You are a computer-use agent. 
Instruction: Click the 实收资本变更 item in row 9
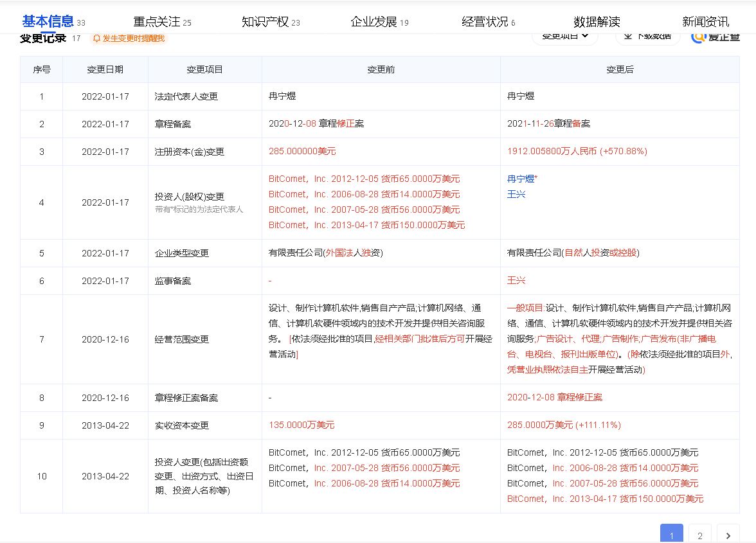pyautogui.click(x=182, y=425)
